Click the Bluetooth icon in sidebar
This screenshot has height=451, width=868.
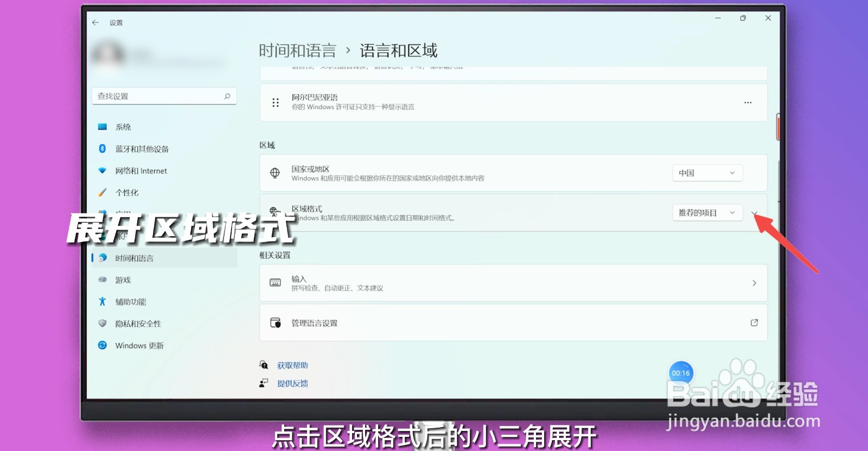[x=103, y=149]
